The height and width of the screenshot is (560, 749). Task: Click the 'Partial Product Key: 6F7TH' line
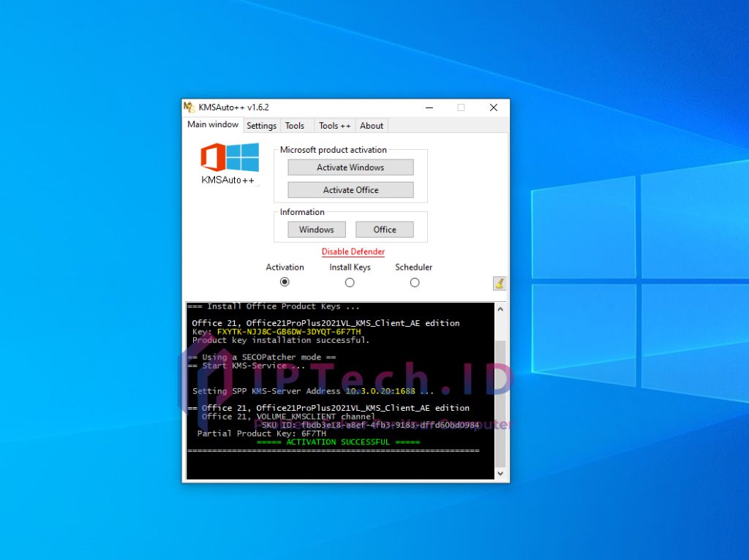point(261,434)
